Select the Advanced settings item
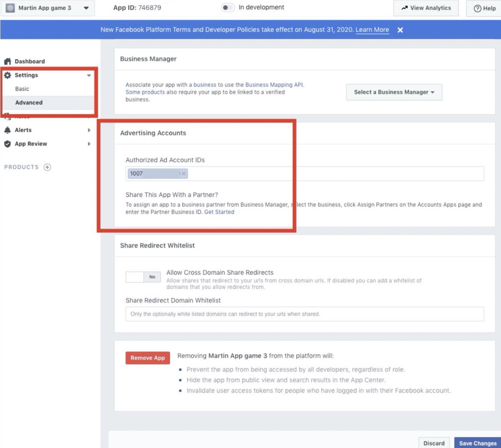 point(29,103)
